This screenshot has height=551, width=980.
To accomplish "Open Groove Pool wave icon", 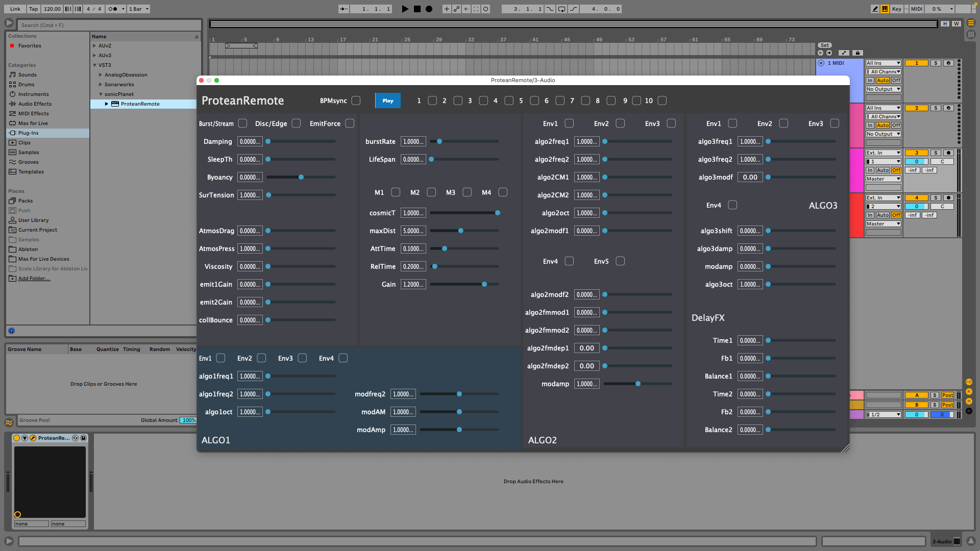I will pos(9,422).
